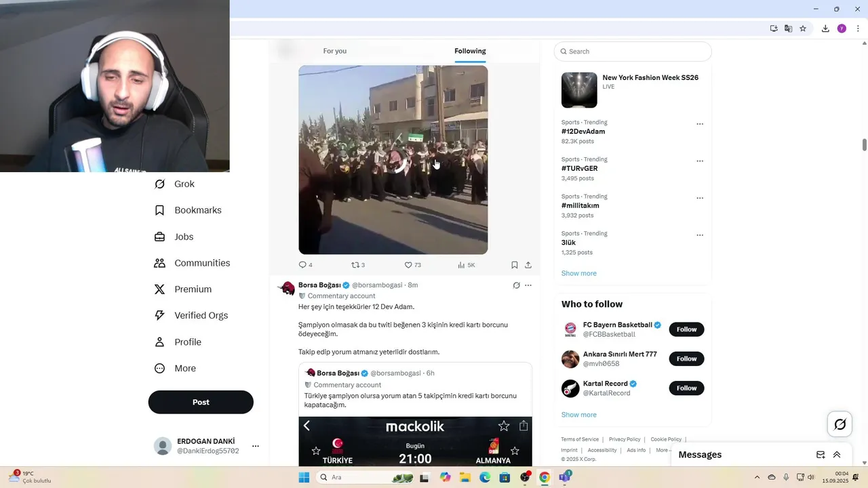Bookmark the video post
This screenshot has height=488, width=868.
click(515, 265)
